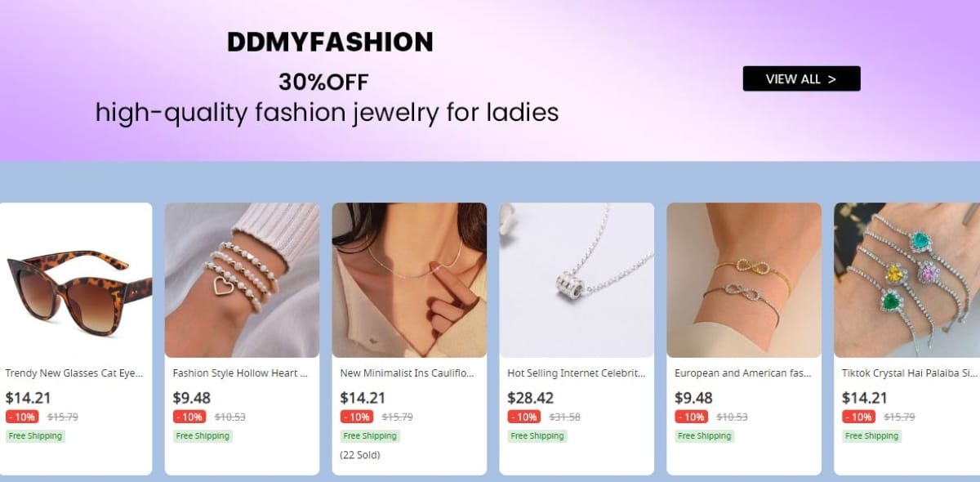Click the Tiktok Crystal Hai Palaiba title
Viewport: 980px width, 482px height.
pos(910,373)
